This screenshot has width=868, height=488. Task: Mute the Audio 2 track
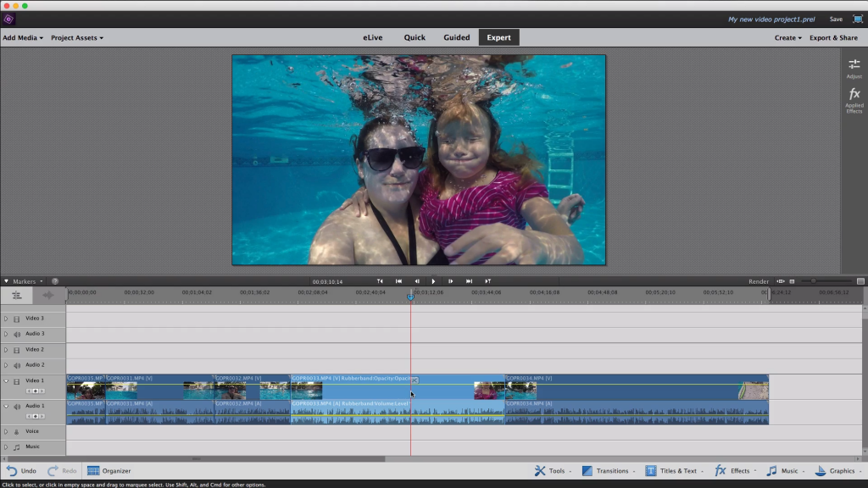(17, 365)
